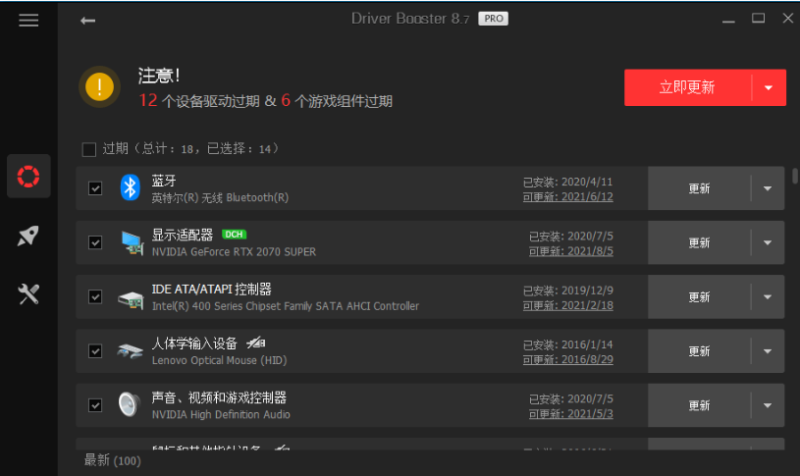Click 已安装: 2016/1/14 date text
800x476 pixels.
click(568, 345)
